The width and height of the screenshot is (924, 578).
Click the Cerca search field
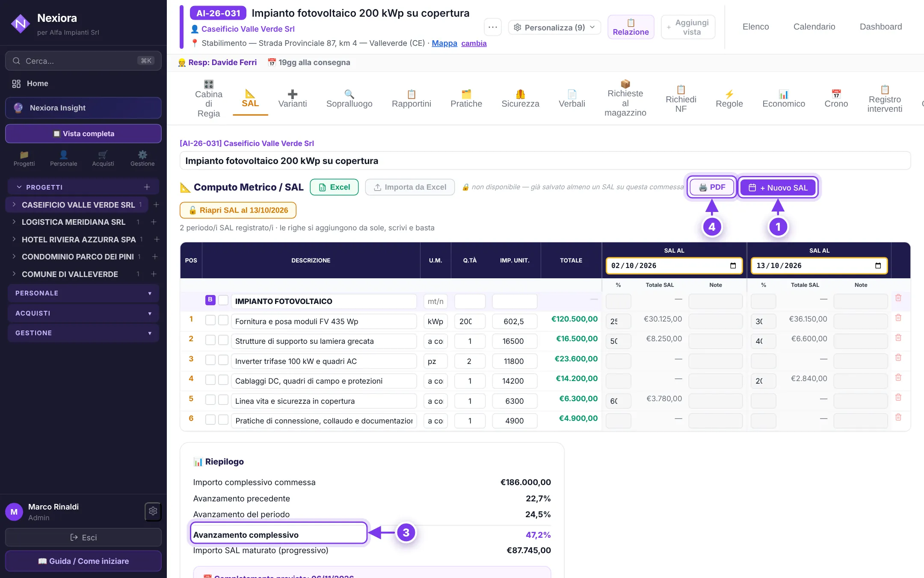click(x=83, y=61)
